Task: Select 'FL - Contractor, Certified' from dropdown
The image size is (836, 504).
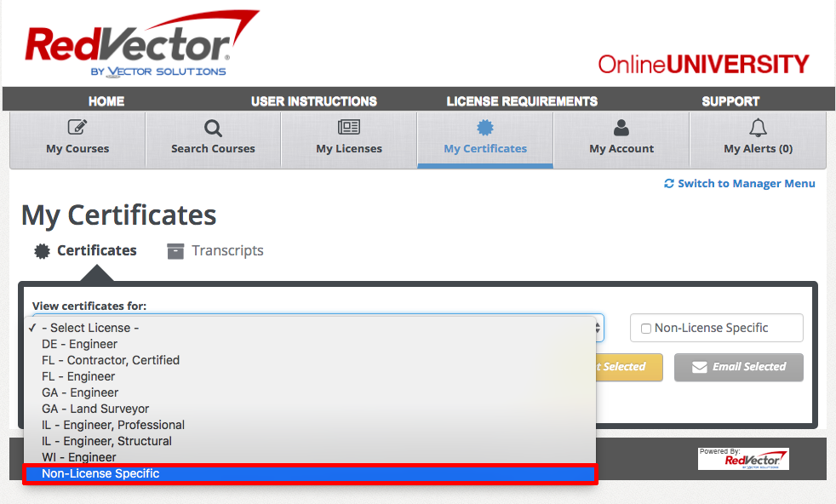Action: pyautogui.click(x=111, y=360)
